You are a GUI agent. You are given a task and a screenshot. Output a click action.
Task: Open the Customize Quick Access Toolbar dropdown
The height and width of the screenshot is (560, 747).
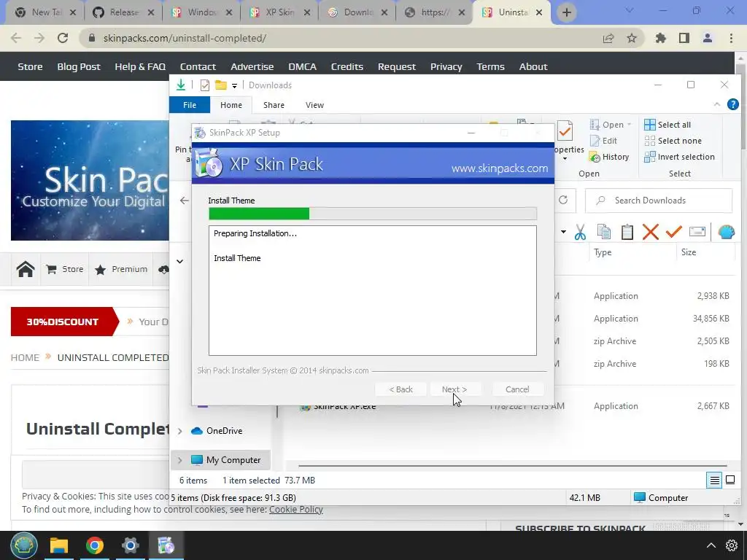point(234,86)
